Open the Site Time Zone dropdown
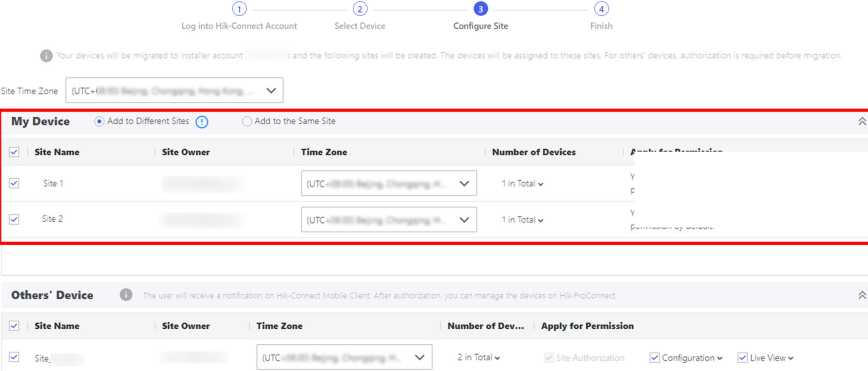 tap(174, 90)
